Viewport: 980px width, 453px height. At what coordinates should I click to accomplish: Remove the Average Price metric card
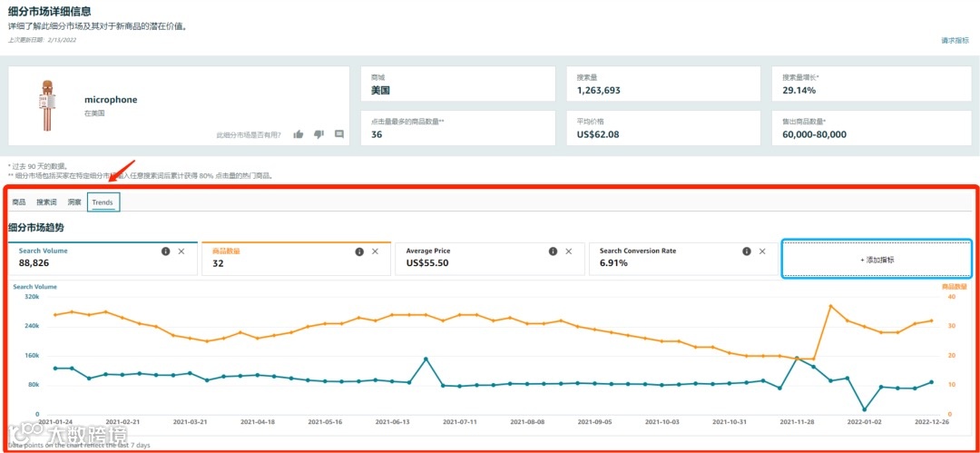[569, 251]
